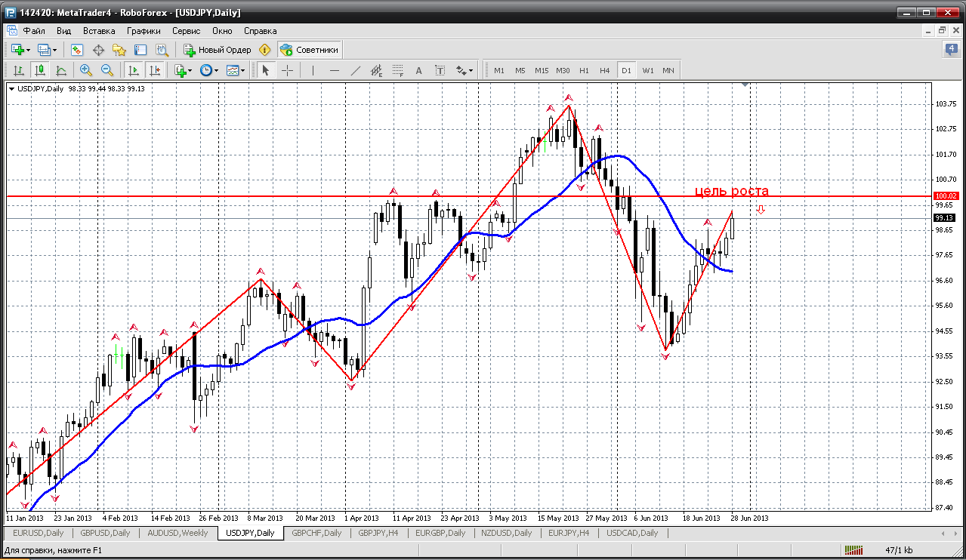Click the MetaTrader application icon beside Файл
Image resolution: width=966 pixels, height=560 pixels.
(x=12, y=31)
